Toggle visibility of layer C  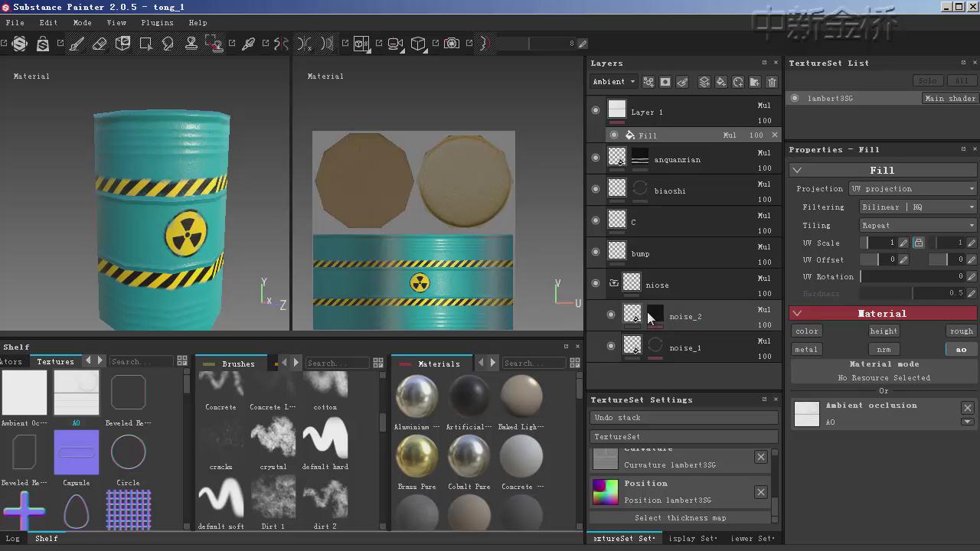coord(596,220)
